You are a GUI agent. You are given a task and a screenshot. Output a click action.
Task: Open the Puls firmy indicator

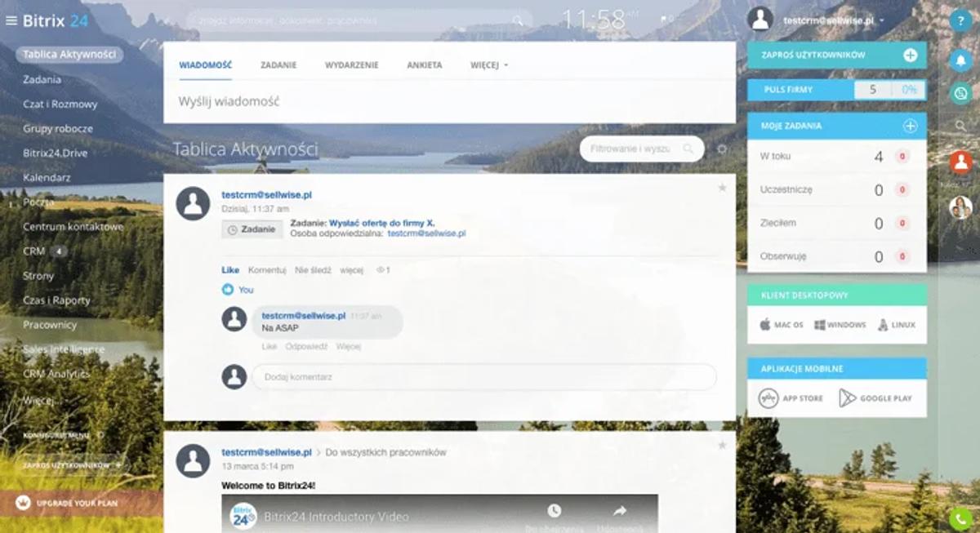(x=837, y=90)
